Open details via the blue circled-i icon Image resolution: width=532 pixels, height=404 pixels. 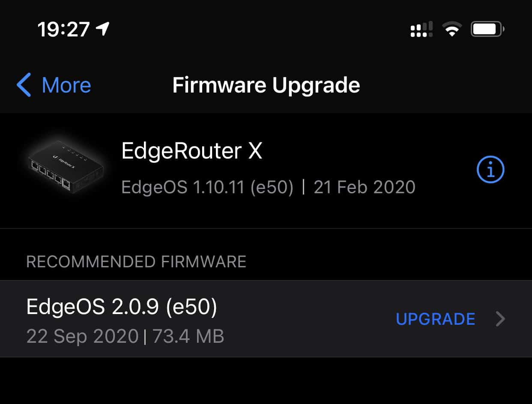pos(491,169)
